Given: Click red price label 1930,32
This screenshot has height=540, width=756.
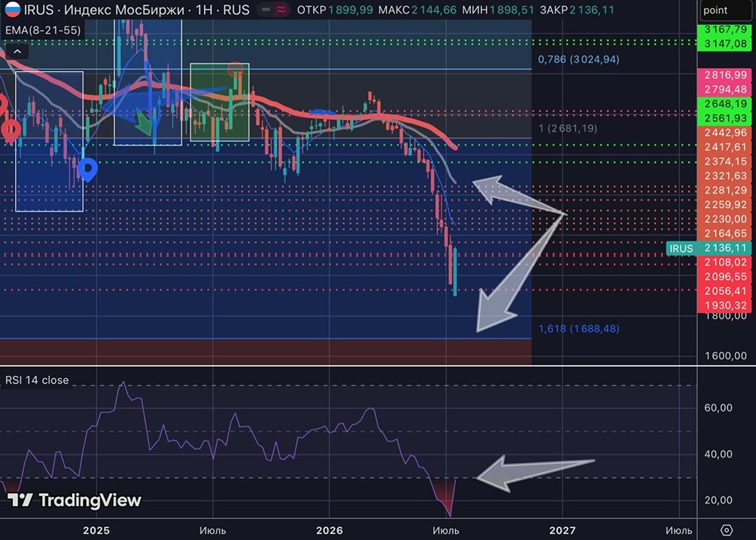Looking at the screenshot, I should tap(725, 306).
